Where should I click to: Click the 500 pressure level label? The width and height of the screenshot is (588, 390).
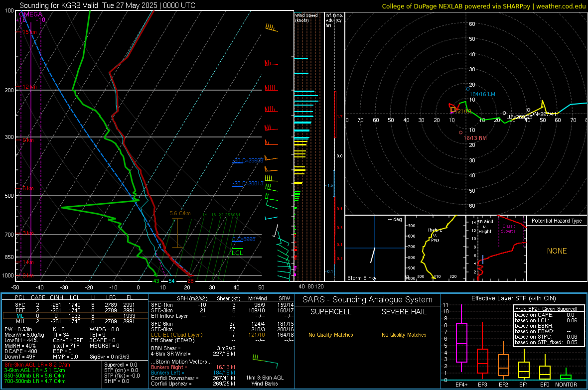[x=9, y=196]
